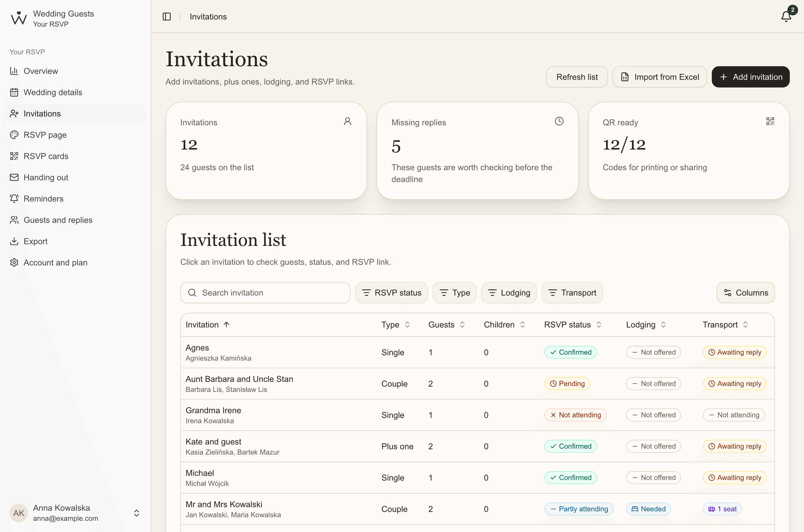Open the Type filter
This screenshot has height=532, width=804.
(x=455, y=293)
